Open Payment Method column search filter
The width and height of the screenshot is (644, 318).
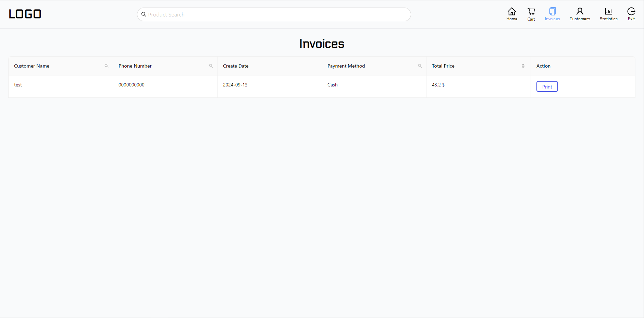coord(420,66)
